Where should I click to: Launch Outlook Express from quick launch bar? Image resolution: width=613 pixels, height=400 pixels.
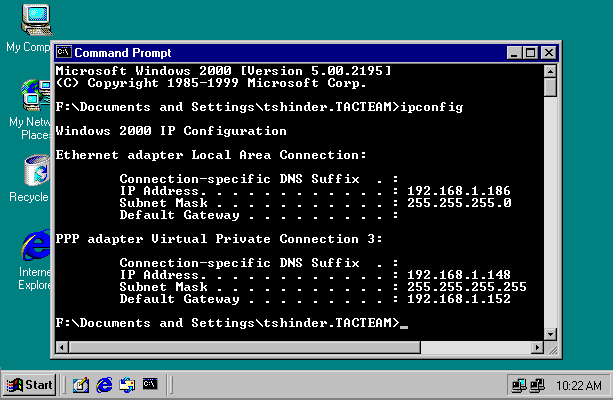point(127,384)
